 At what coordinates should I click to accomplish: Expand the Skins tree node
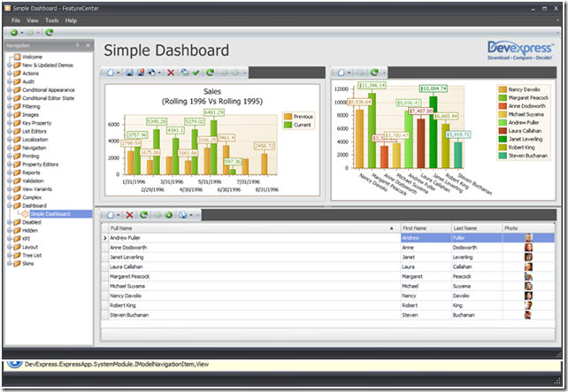pos(10,264)
